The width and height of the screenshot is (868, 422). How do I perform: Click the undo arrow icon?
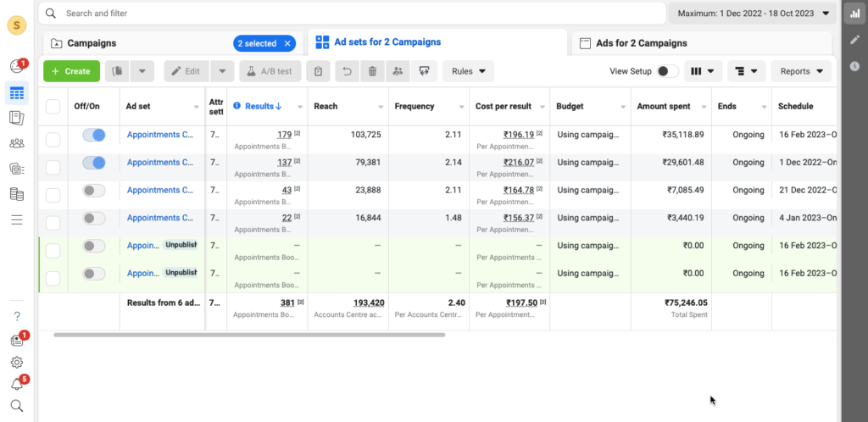(x=345, y=71)
